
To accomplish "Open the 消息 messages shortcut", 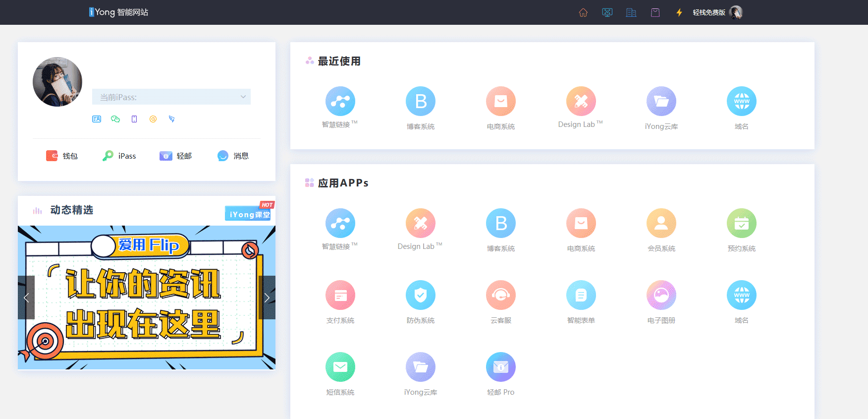I will (233, 156).
